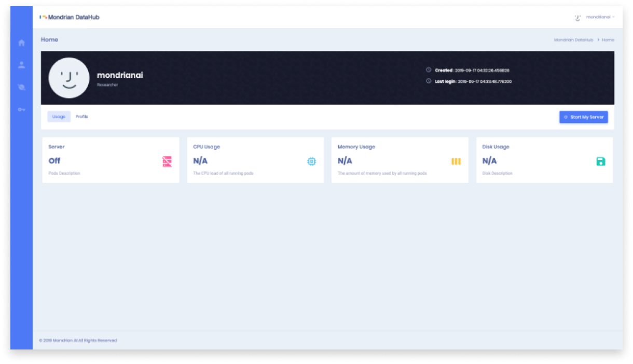The width and height of the screenshot is (633, 364).
Task: Click the yellow Memory Usage icon
Action: (456, 161)
